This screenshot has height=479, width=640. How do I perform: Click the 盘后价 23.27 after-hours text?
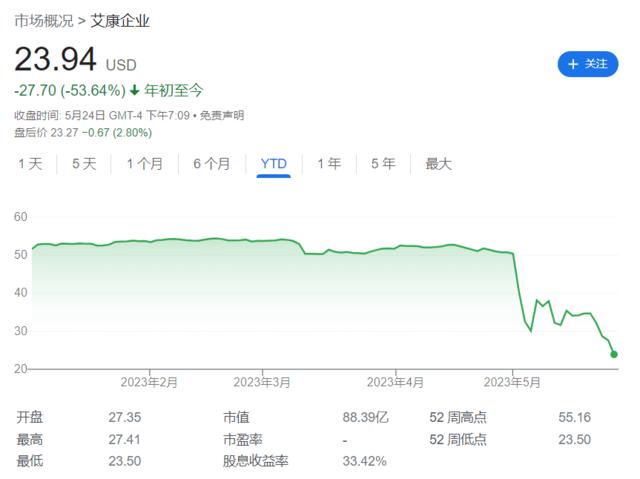click(46, 133)
